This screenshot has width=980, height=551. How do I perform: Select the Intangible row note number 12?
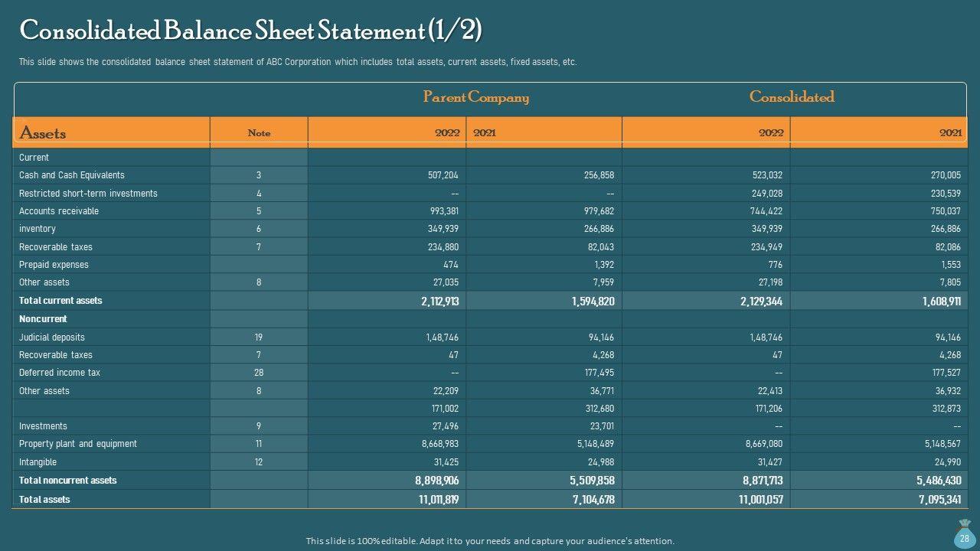coord(259,462)
